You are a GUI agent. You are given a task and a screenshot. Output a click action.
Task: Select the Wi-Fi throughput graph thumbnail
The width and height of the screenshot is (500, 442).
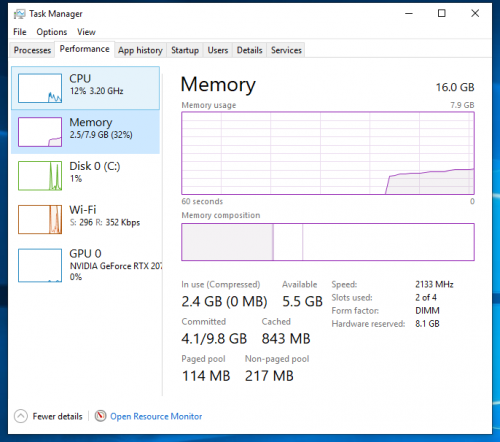click(x=40, y=219)
